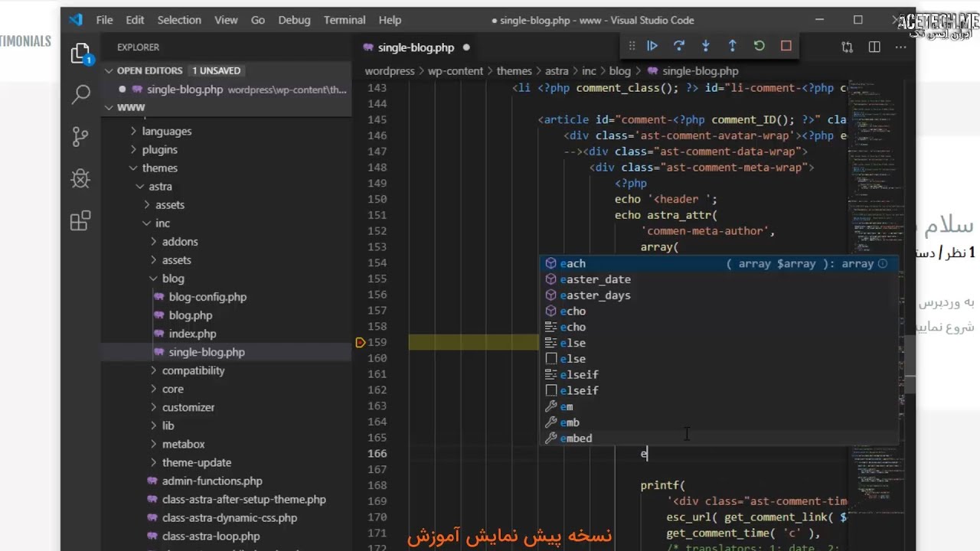
Task: Select the easter_date autocomplete suggestion
Action: (x=718, y=279)
